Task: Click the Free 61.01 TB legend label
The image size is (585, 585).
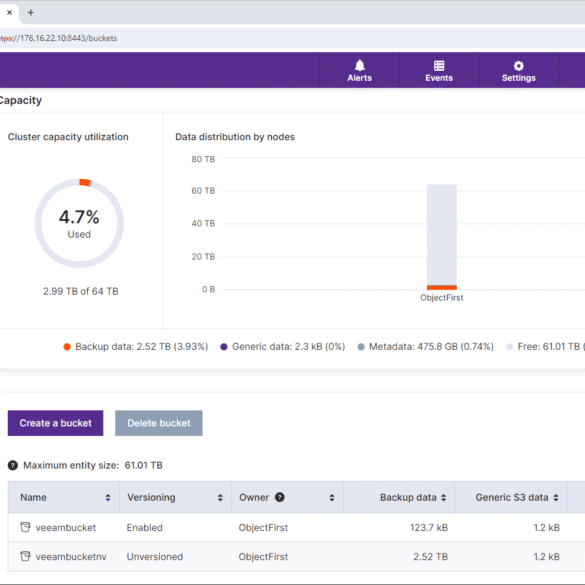Action: coord(551,347)
